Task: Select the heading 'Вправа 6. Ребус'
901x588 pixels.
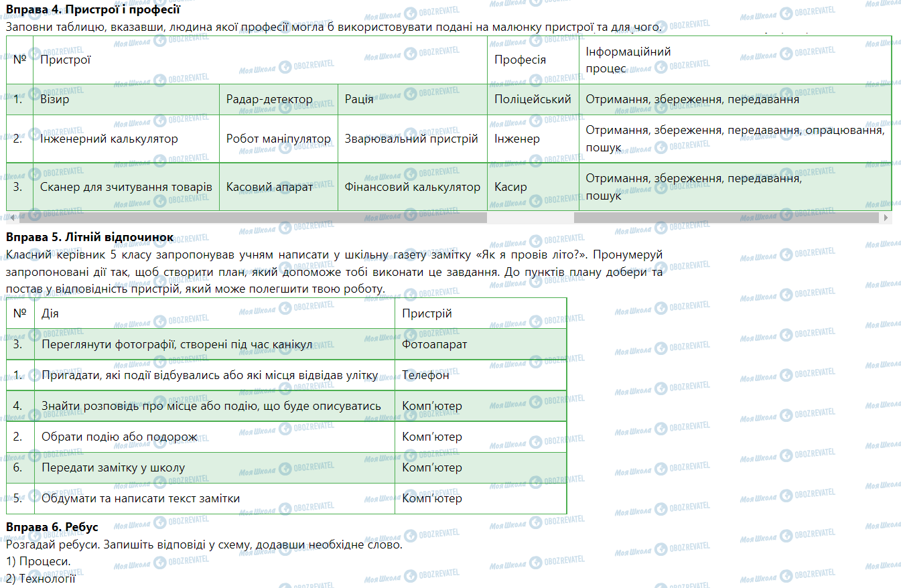Action: [x=52, y=527]
